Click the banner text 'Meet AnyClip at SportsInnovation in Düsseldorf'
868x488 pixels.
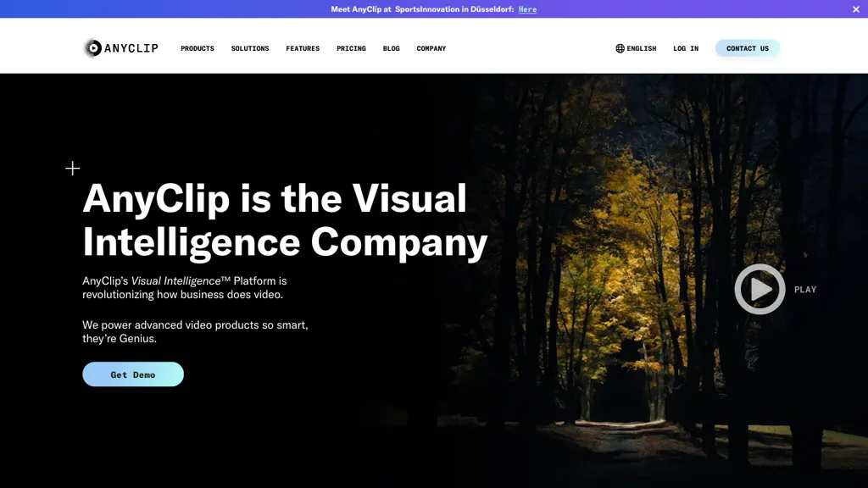(x=422, y=9)
